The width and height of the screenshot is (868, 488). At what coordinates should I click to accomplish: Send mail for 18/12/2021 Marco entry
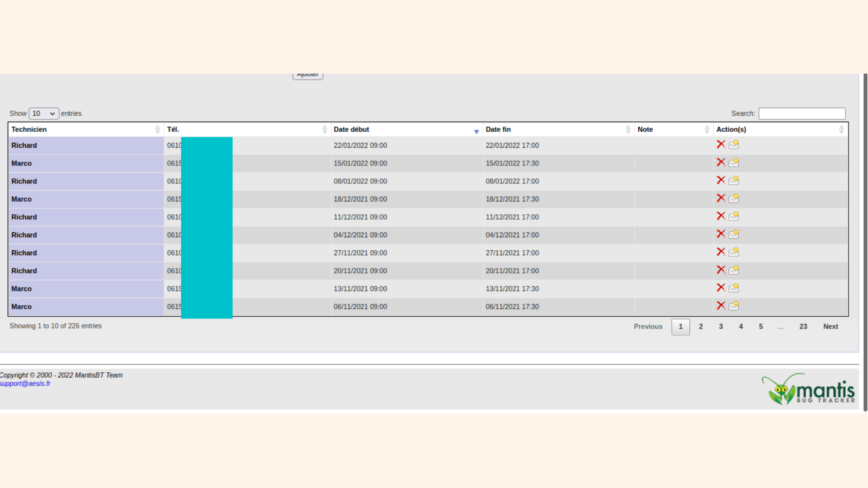[733, 198]
